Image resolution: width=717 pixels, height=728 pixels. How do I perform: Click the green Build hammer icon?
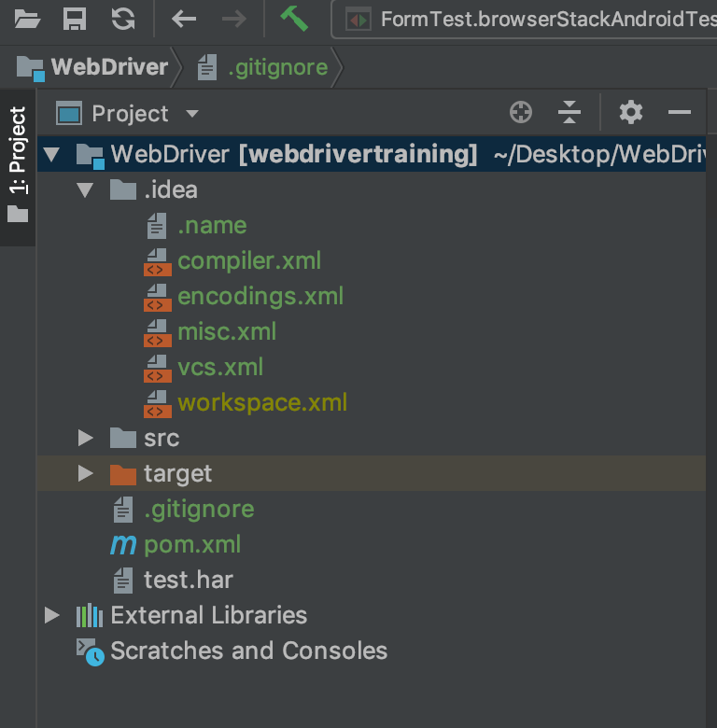click(x=294, y=18)
